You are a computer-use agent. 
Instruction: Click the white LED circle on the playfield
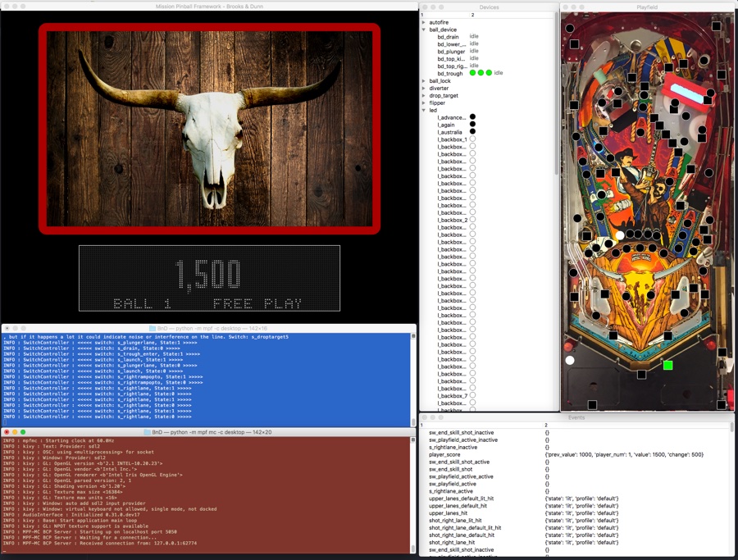[x=570, y=360]
